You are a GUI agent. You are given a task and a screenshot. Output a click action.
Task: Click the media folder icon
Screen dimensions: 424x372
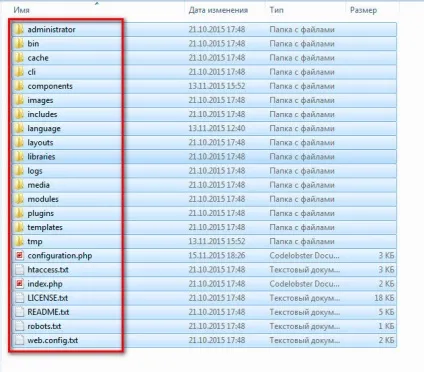pos(19,185)
